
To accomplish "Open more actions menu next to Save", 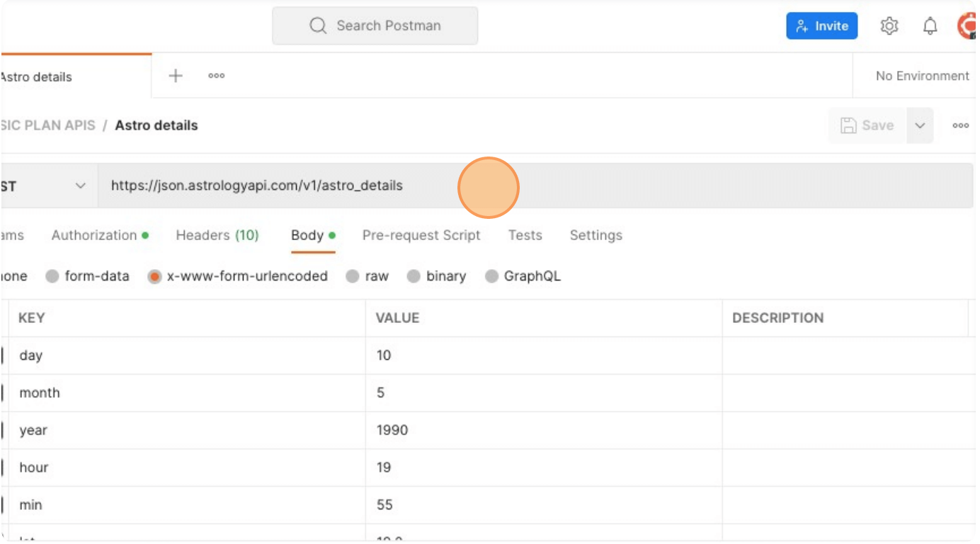I will 960,125.
